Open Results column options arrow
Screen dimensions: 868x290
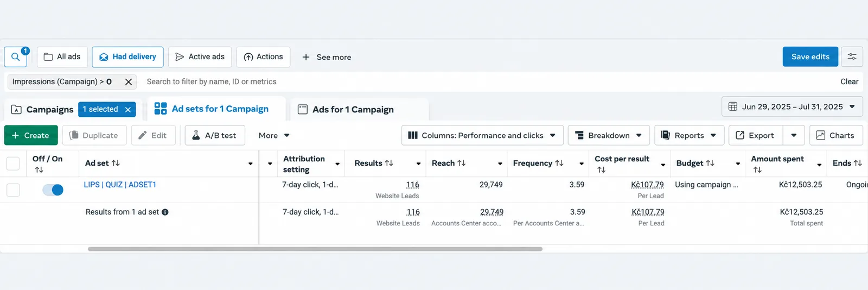418,163
